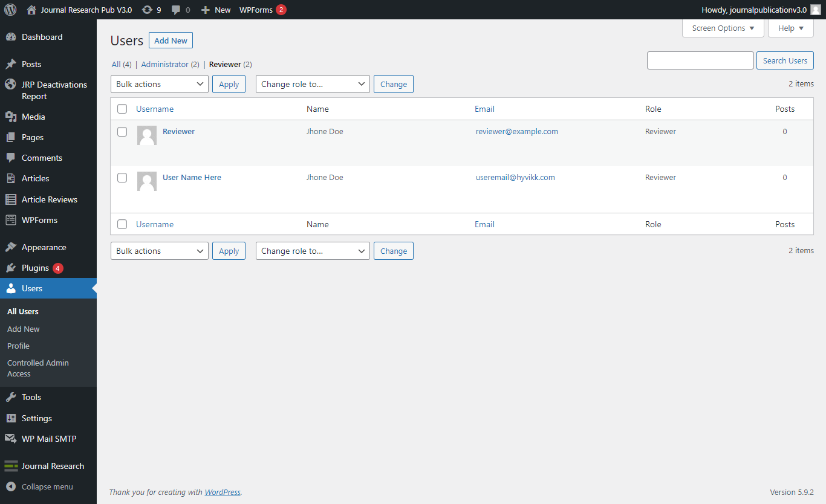Image resolution: width=826 pixels, height=504 pixels.
Task: Expand the Screen Options panel
Action: tap(723, 28)
